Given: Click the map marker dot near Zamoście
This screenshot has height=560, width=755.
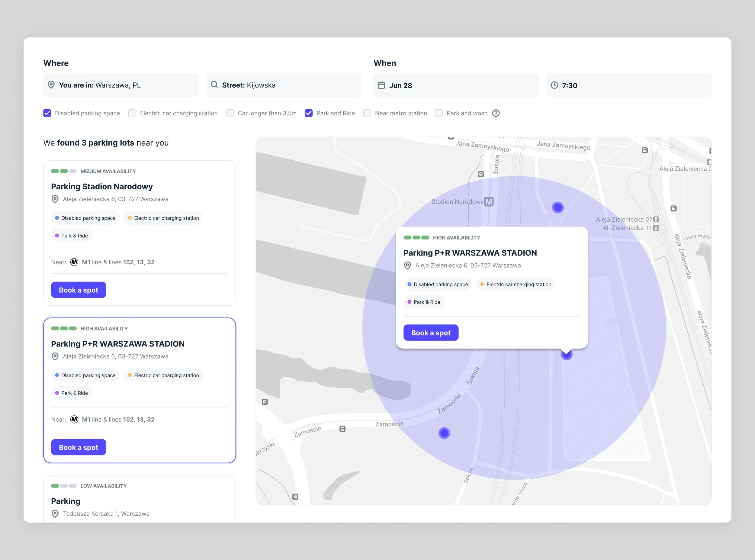Looking at the screenshot, I should pos(444,433).
